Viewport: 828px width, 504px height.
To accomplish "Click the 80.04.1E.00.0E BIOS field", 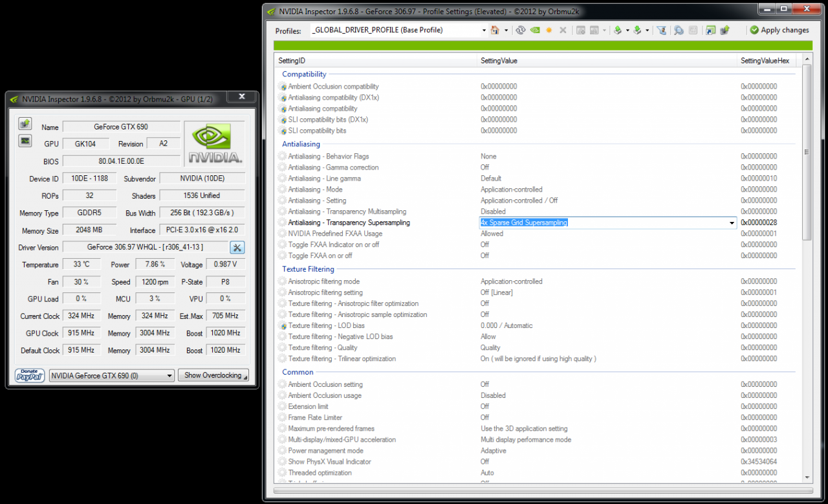I will [x=122, y=160].
